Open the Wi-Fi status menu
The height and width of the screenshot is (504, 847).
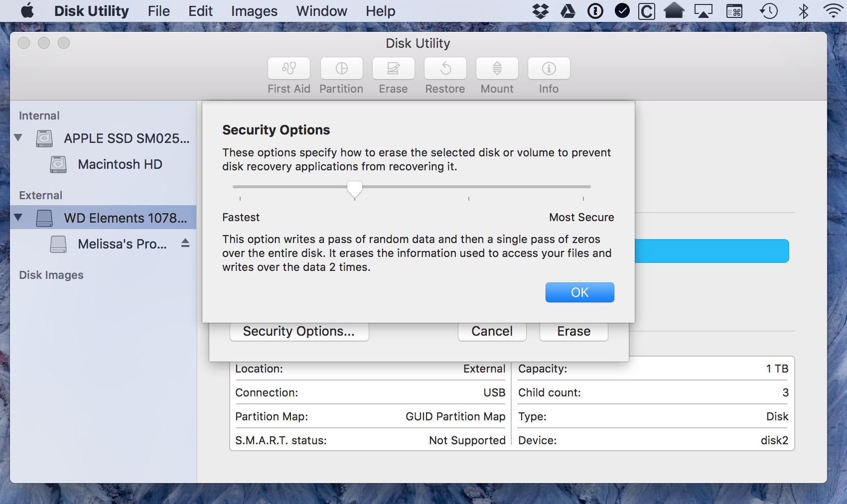(833, 11)
